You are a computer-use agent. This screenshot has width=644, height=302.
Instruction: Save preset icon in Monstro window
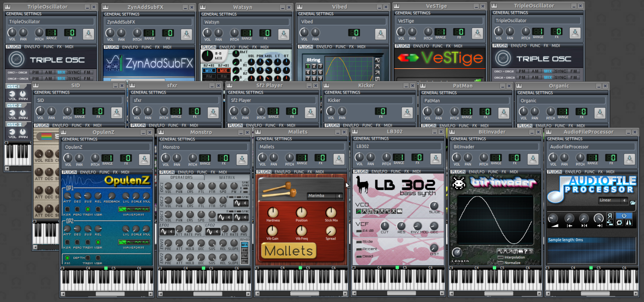(242, 159)
